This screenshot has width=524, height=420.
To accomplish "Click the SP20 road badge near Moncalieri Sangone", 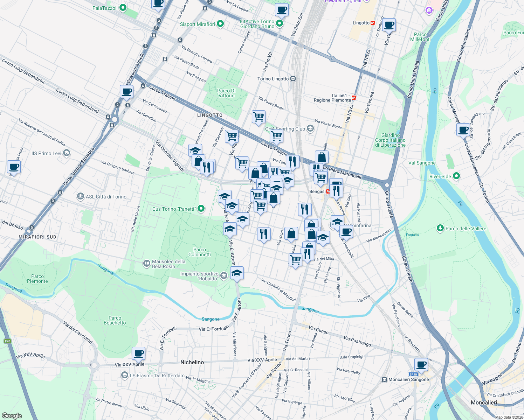I will click(413, 374).
